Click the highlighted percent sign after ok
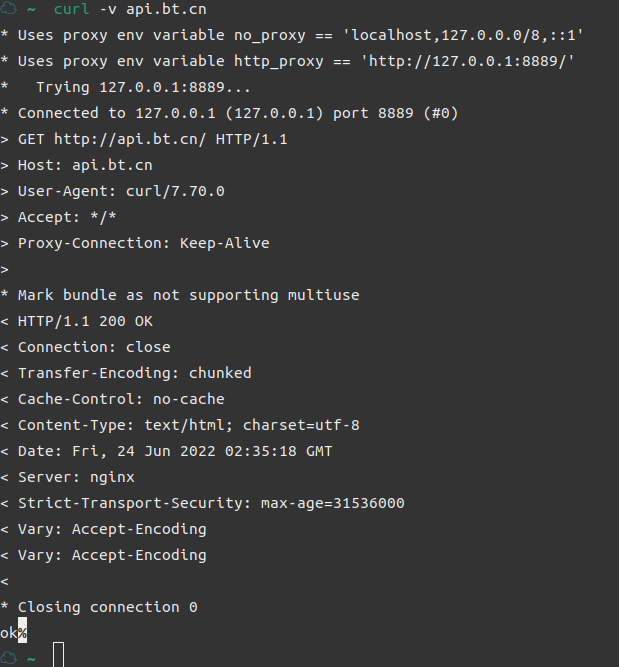 pyautogui.click(x=23, y=631)
